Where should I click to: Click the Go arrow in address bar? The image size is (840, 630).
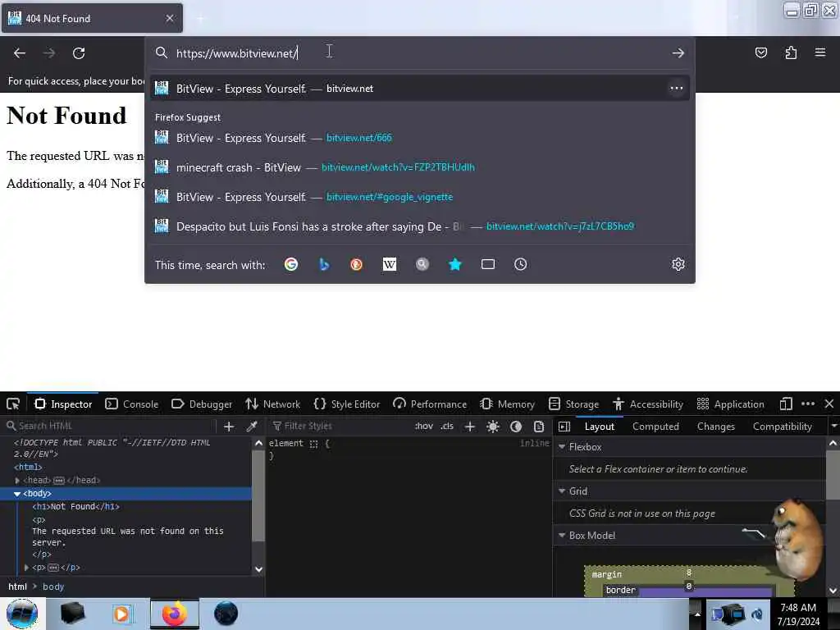(x=678, y=53)
